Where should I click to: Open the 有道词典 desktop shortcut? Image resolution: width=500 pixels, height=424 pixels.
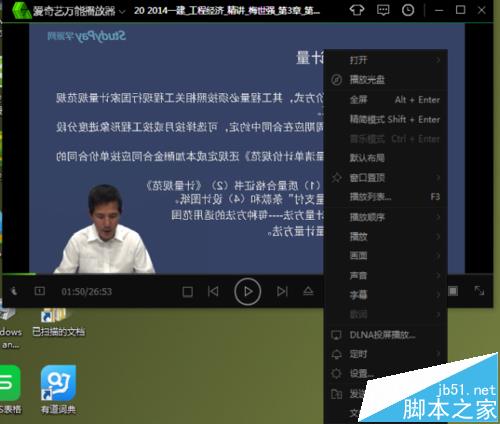pos(58,389)
